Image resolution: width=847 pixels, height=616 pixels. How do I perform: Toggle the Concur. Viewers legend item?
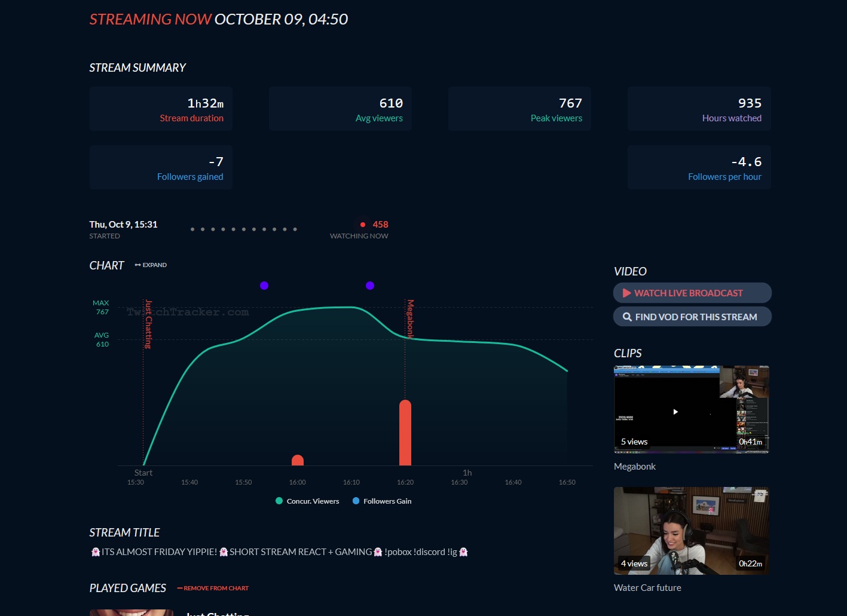307,501
